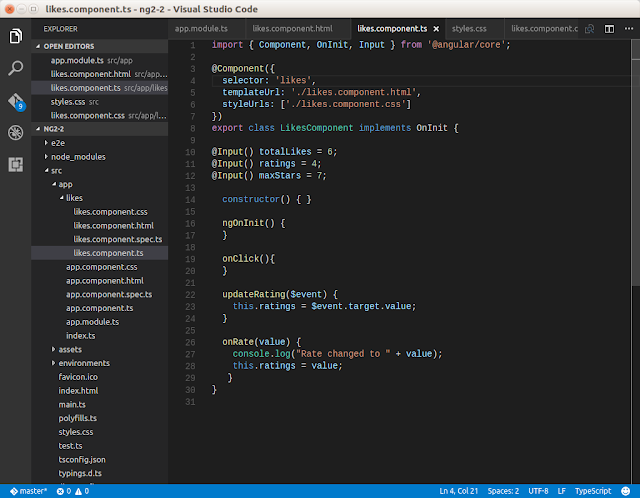Screen dimensions: 640x498
Task: Close the likes.component.ts tab
Action: point(436,29)
